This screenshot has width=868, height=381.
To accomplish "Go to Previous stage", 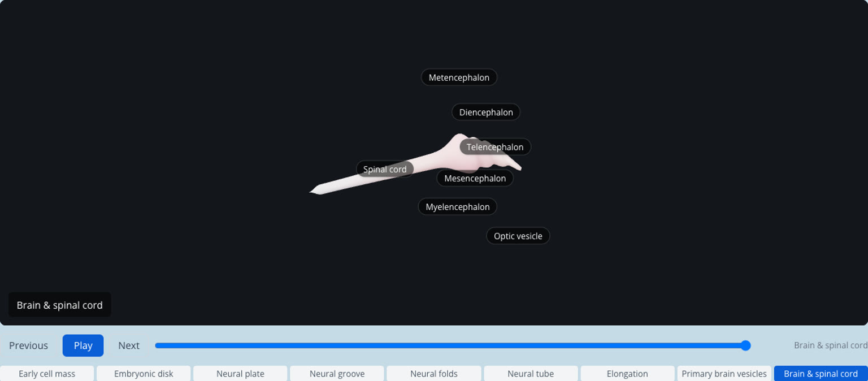I will pos(28,345).
